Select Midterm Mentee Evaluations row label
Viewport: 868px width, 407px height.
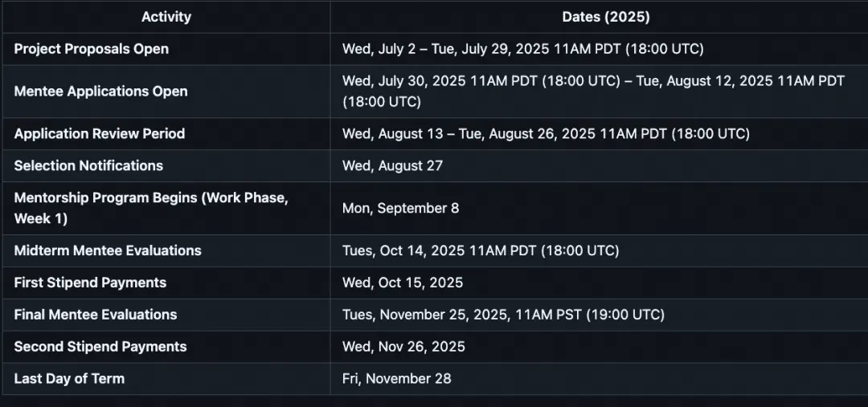(108, 250)
